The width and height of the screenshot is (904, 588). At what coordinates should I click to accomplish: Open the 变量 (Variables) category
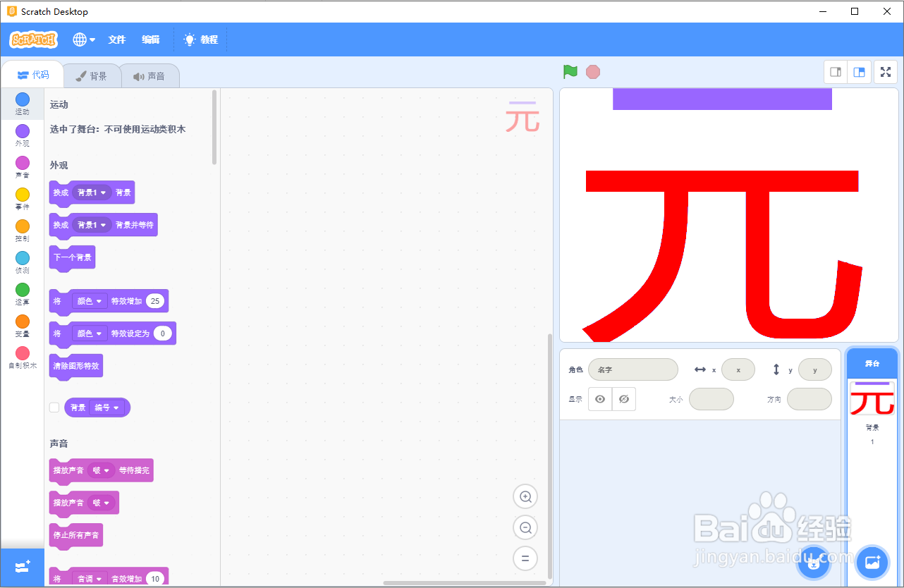click(22, 321)
